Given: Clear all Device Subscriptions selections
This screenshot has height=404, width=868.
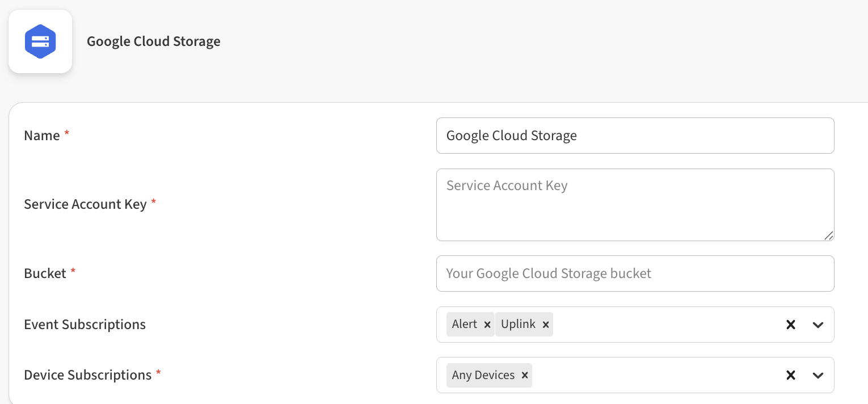Looking at the screenshot, I should (x=790, y=375).
